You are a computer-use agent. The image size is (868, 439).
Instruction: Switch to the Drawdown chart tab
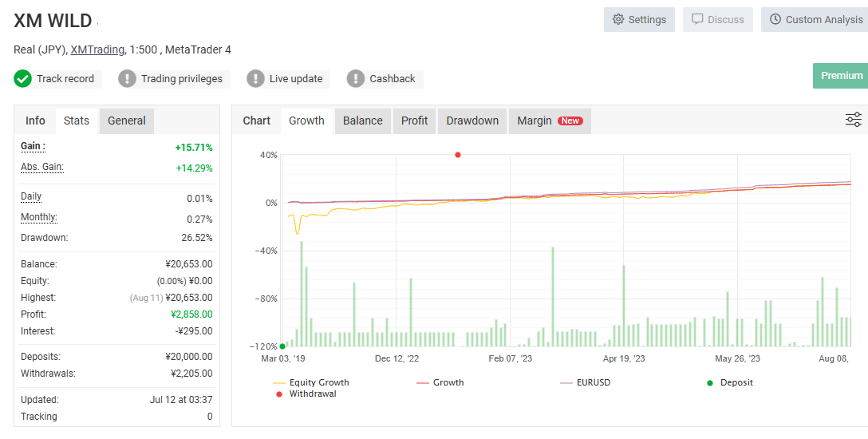click(x=472, y=121)
